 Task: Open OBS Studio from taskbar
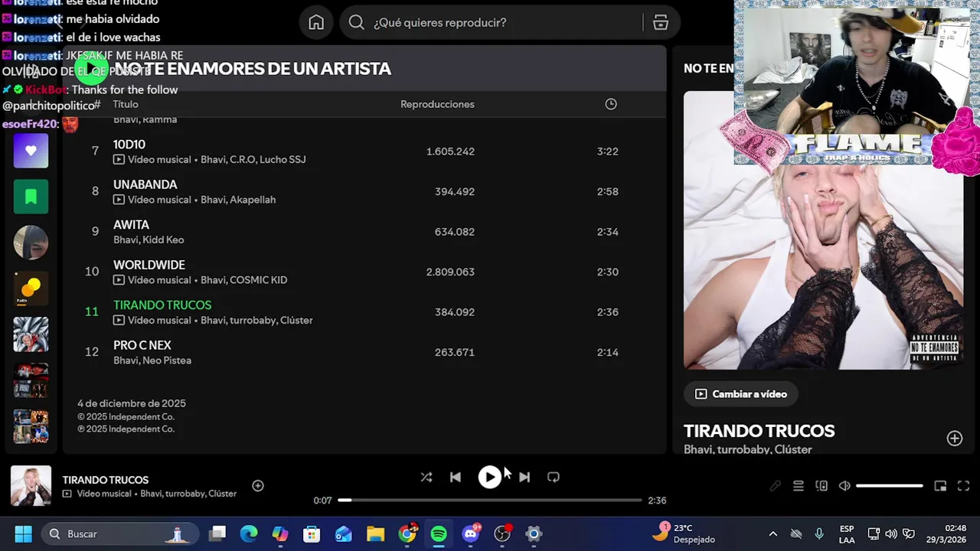502,533
